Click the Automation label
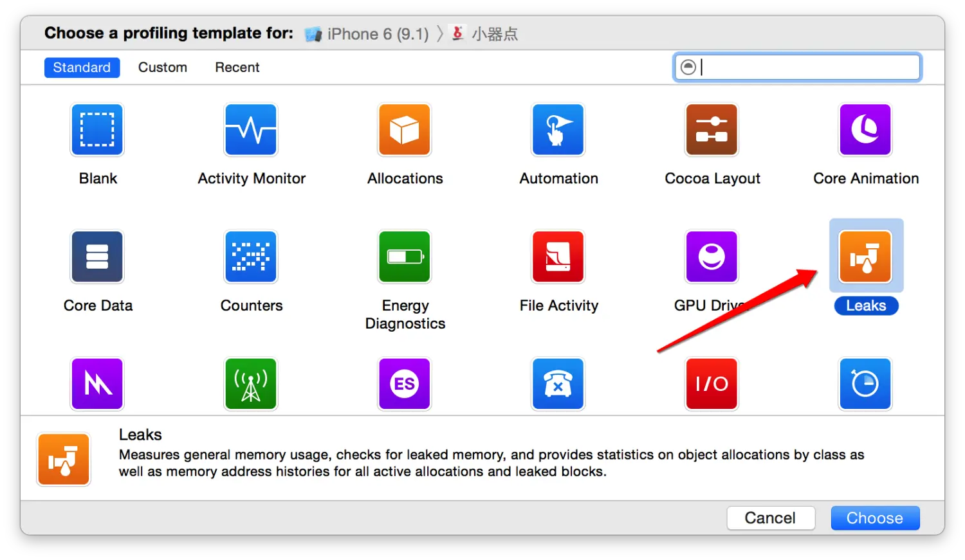965x560 pixels. click(x=559, y=179)
